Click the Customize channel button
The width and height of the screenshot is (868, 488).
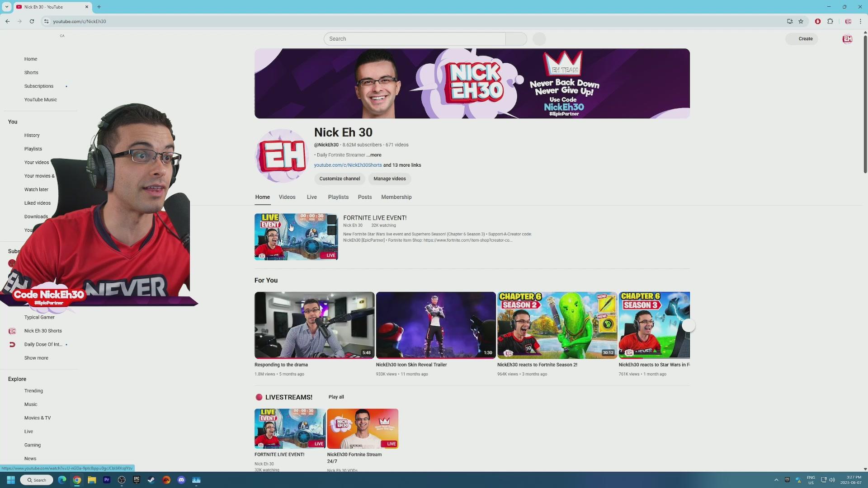tap(340, 179)
